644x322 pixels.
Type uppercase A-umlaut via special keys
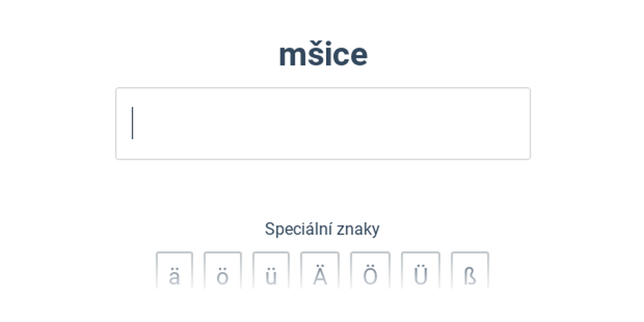320,272
